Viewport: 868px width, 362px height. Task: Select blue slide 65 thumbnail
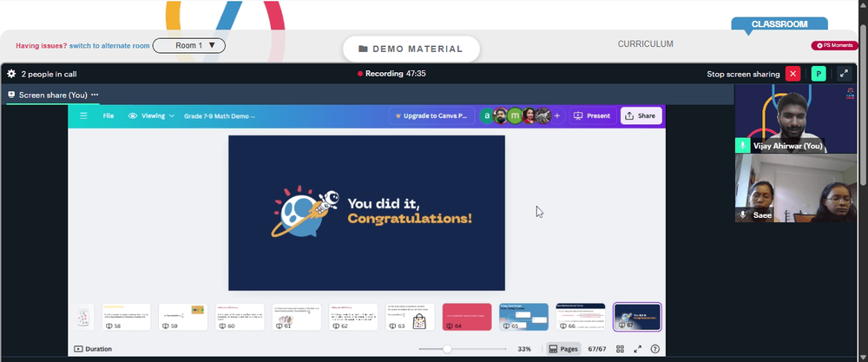click(523, 317)
